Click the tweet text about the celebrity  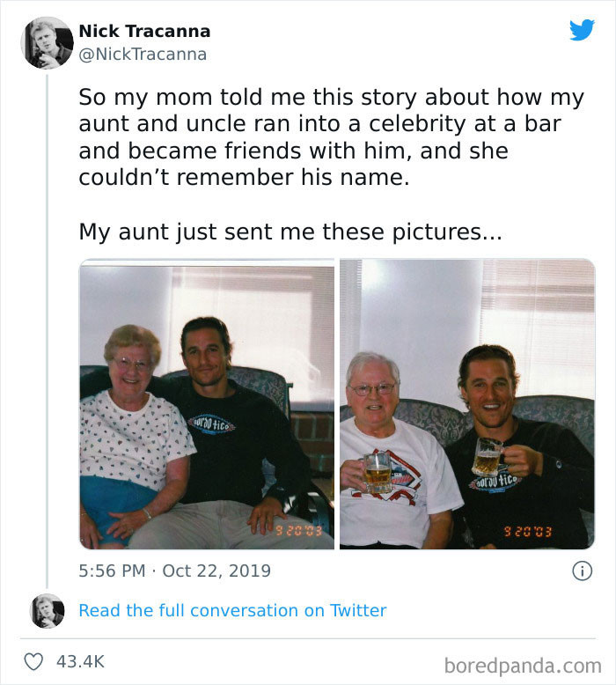pos(331,137)
